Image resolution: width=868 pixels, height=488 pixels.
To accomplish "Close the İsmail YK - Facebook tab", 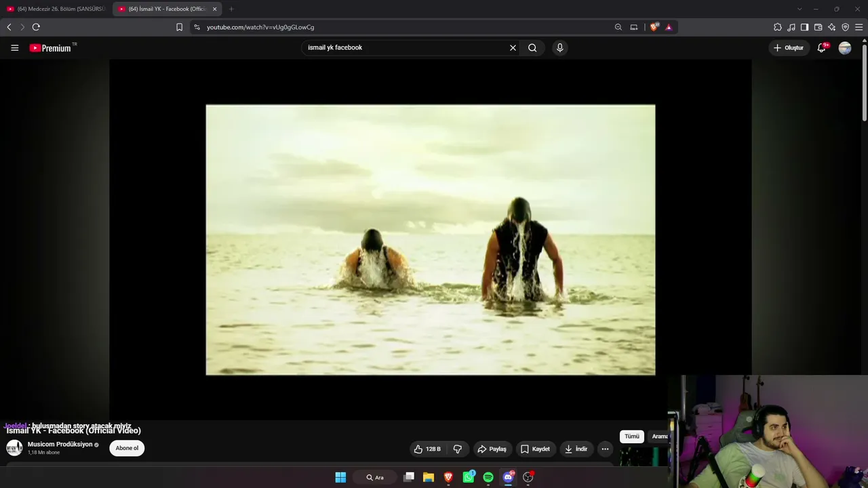I will [215, 9].
